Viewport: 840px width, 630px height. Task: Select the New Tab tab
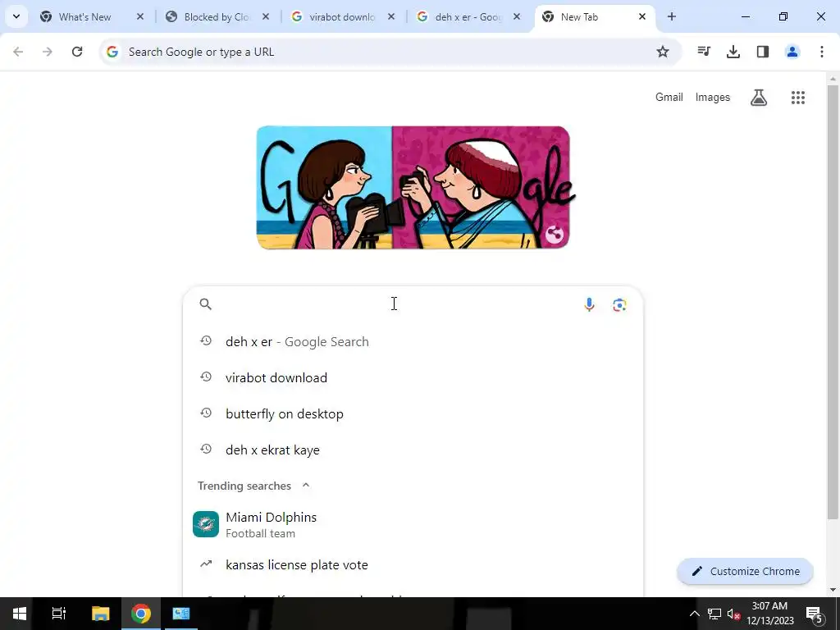(594, 17)
